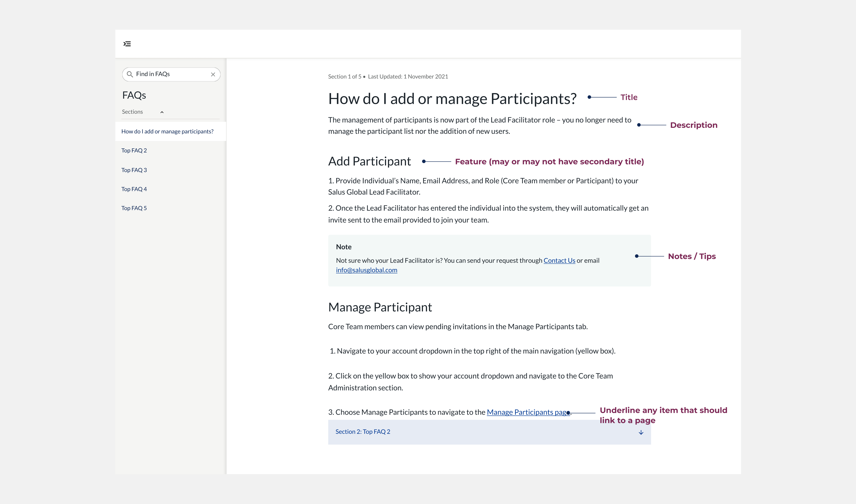The image size is (856, 504).
Task: Select Top FAQ 5 section
Action: pyautogui.click(x=134, y=208)
